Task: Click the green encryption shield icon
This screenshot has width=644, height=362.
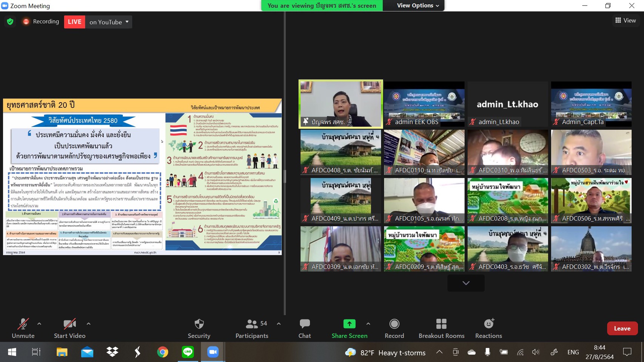Action: 10,21
